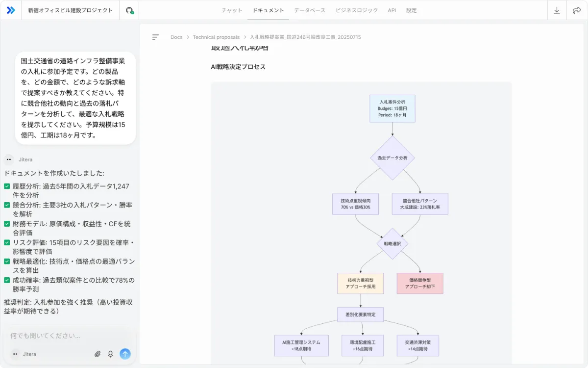This screenshot has height=368, width=588.
Task: Send message with blue arrow button
Action: [125, 354]
